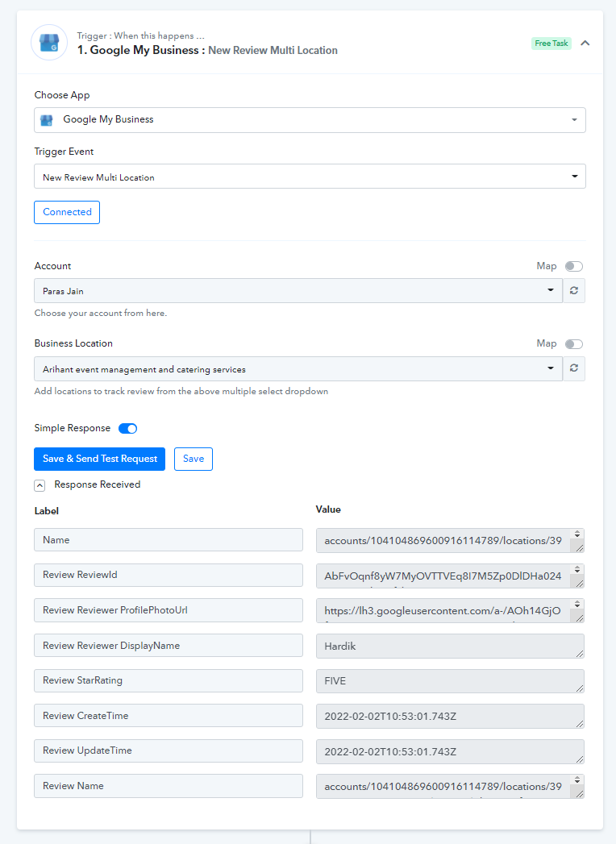Click the scroll stepper in Review Name value field
The width and height of the screenshot is (616, 844).
point(577,780)
